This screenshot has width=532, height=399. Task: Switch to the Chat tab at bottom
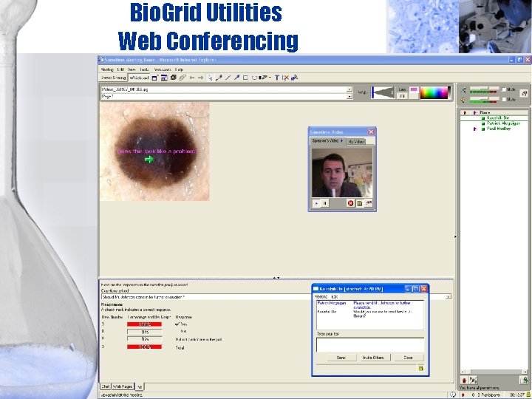click(106, 386)
